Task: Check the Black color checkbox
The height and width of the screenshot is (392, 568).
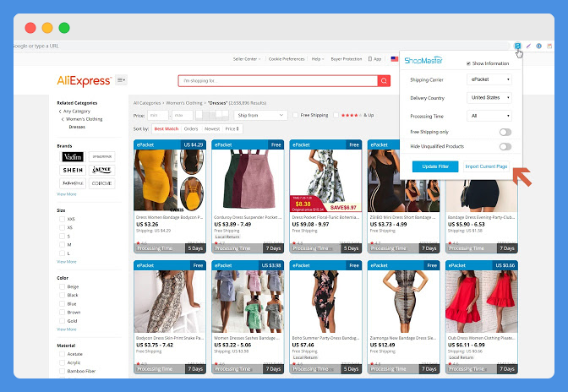Action: tap(62, 295)
